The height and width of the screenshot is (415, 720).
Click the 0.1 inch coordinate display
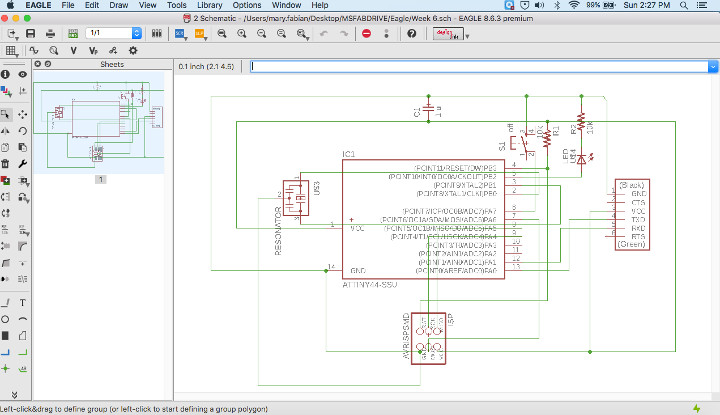tap(206, 67)
